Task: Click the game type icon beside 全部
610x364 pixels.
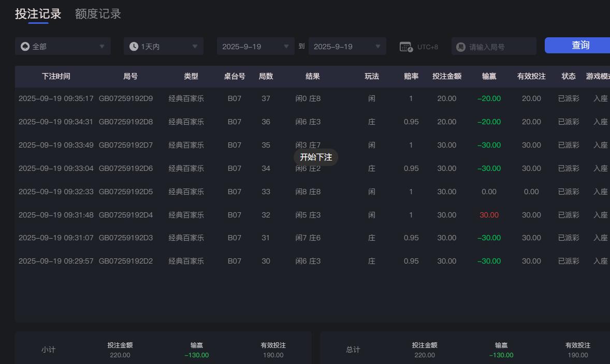Action: 25,46
